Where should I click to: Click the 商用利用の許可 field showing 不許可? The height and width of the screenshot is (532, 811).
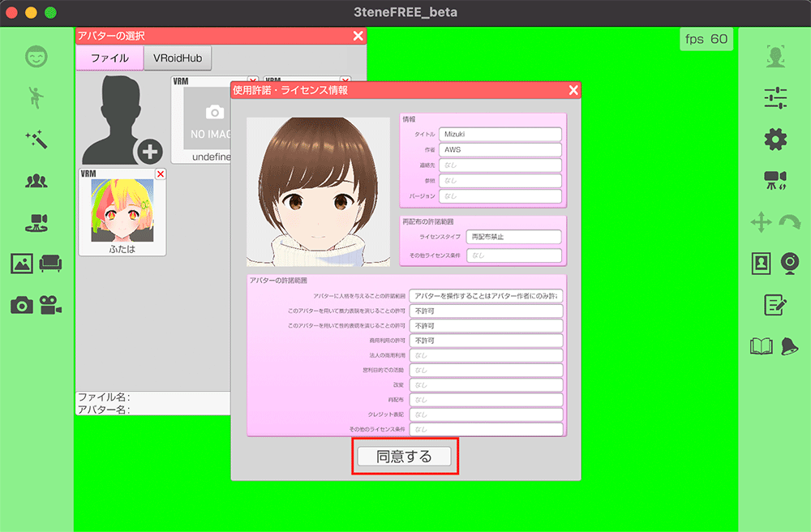(485, 340)
